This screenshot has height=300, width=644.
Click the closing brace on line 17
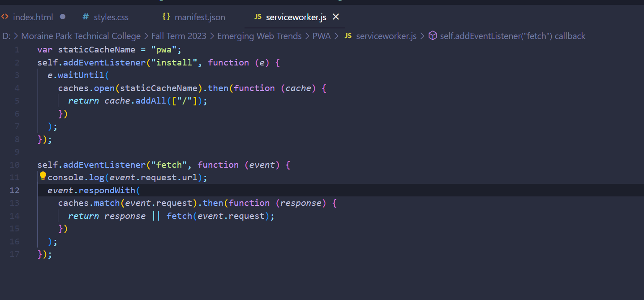click(x=40, y=254)
